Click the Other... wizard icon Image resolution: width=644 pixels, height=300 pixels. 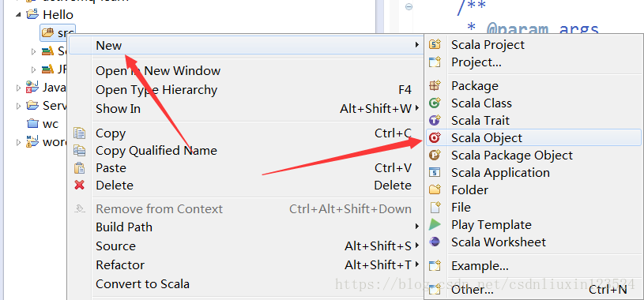[435, 289]
